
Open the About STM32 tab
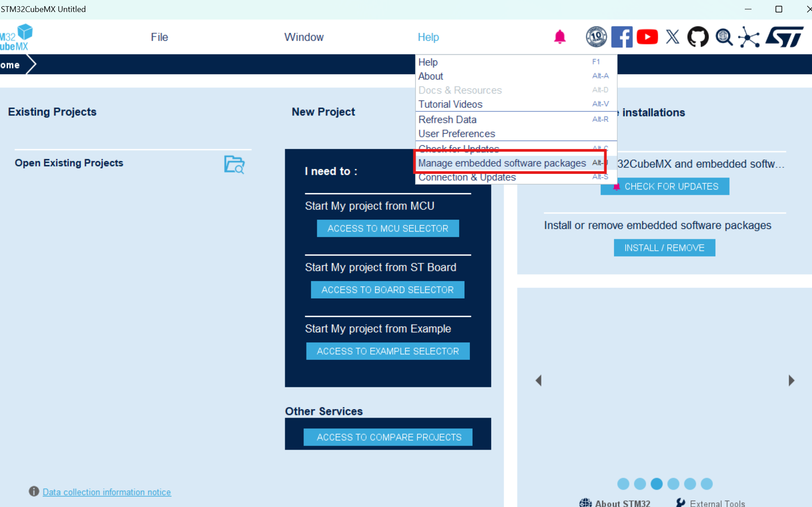pyautogui.click(x=622, y=503)
